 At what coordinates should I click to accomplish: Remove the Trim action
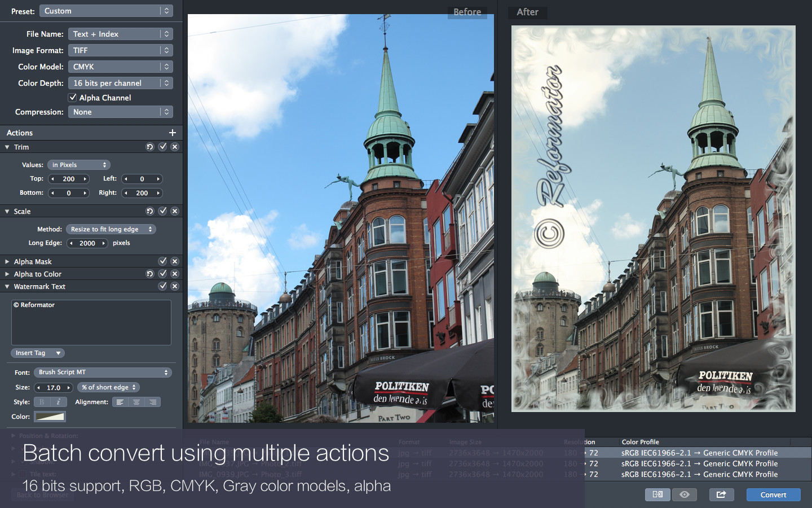pos(175,147)
